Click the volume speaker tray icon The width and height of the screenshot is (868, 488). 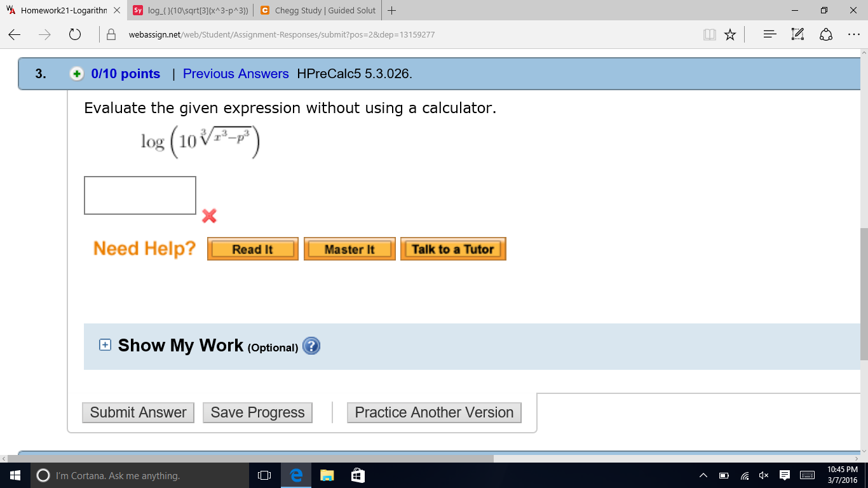[x=763, y=475]
